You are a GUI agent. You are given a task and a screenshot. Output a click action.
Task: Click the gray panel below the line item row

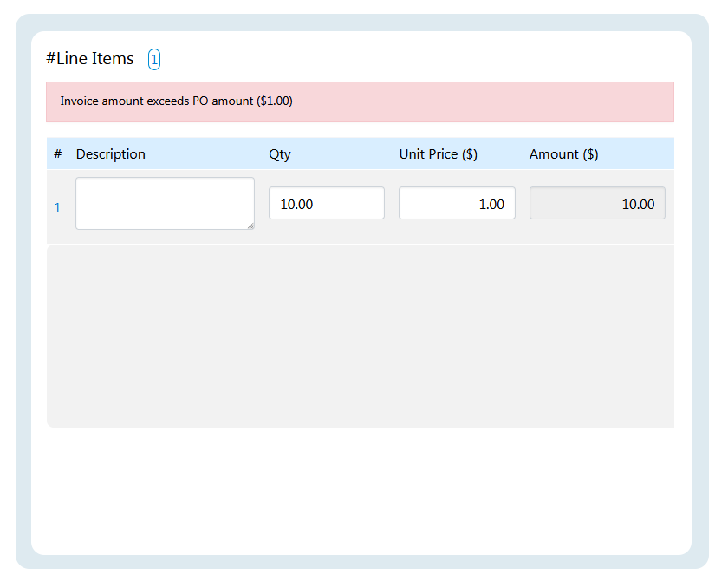pos(360,336)
